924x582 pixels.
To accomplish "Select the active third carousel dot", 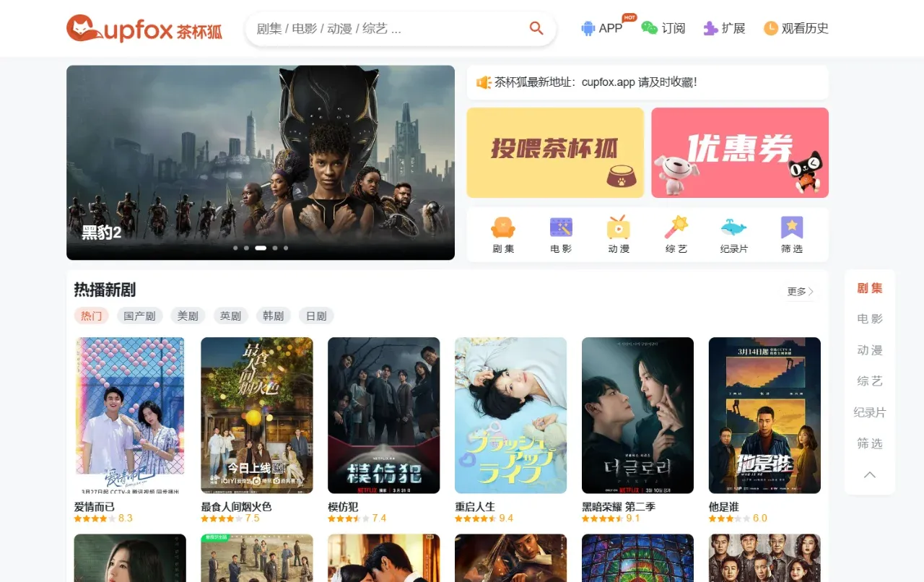I will tap(261, 248).
